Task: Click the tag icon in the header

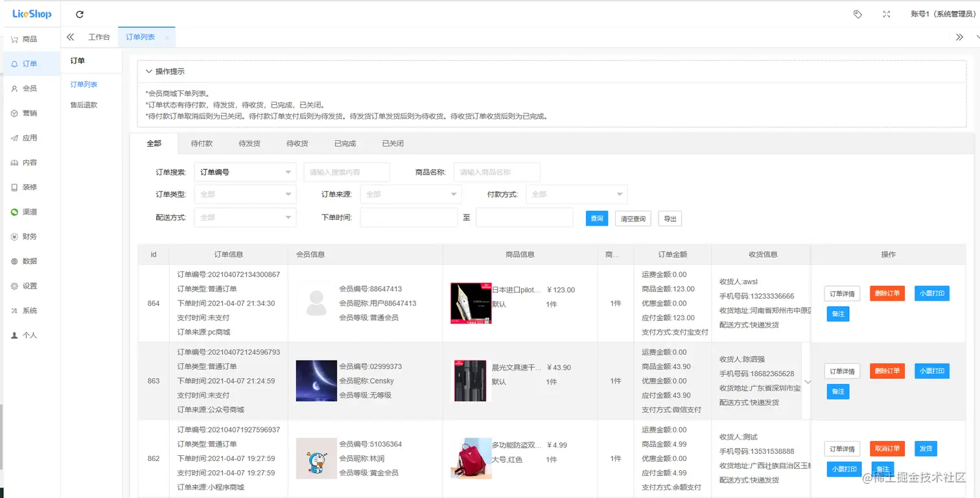Action: click(x=857, y=14)
